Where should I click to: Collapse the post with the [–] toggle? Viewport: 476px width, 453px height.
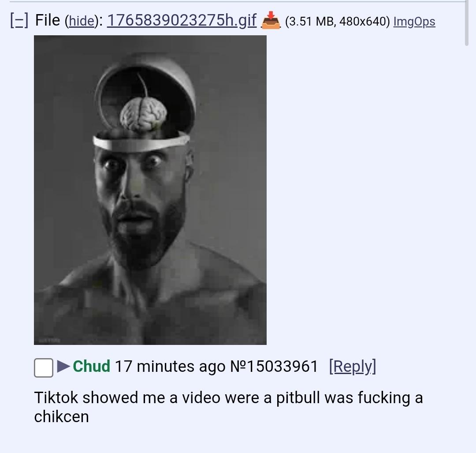[19, 21]
